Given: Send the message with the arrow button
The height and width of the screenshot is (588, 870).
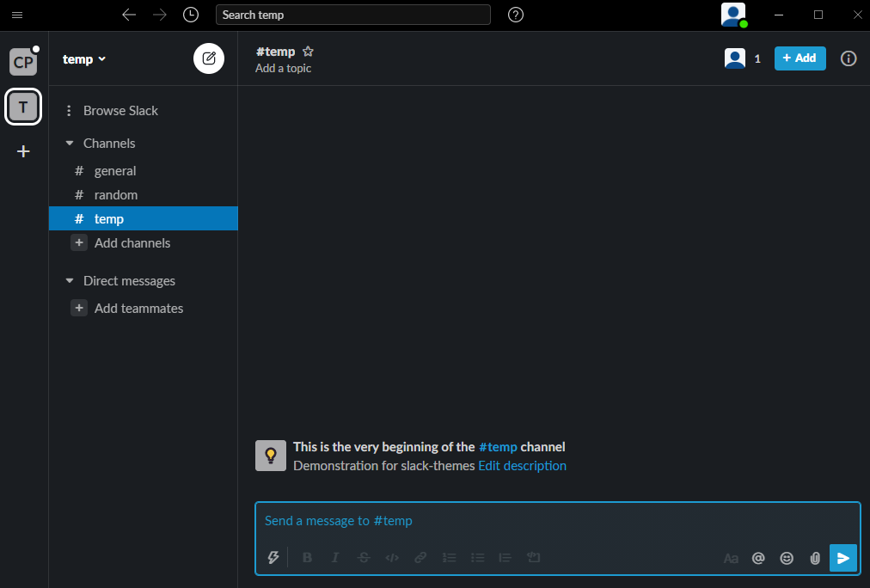Looking at the screenshot, I should [x=843, y=558].
